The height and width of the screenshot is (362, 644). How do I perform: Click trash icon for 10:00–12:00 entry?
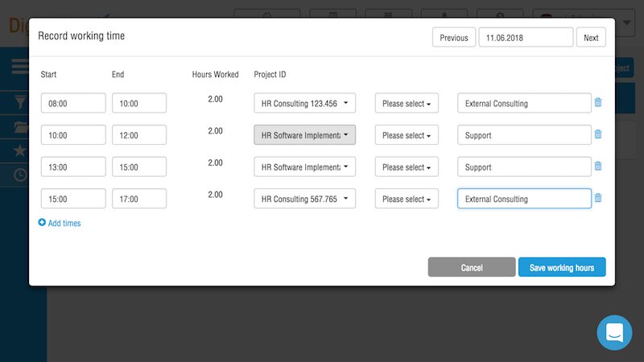point(597,135)
